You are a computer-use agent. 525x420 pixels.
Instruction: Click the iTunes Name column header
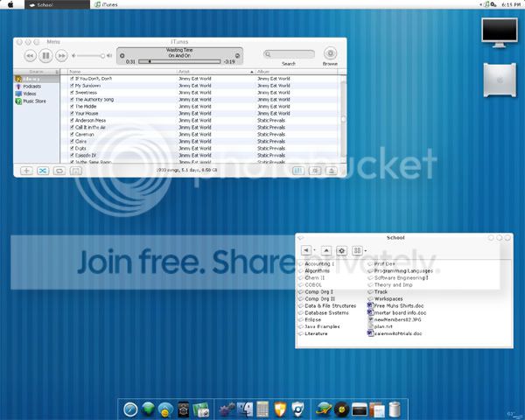122,72
